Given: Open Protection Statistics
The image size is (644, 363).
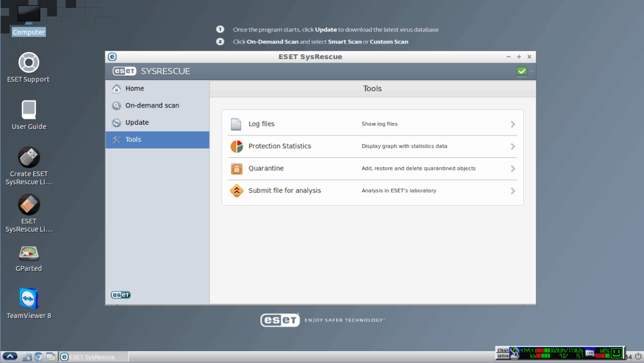Looking at the screenshot, I should click(x=372, y=146).
